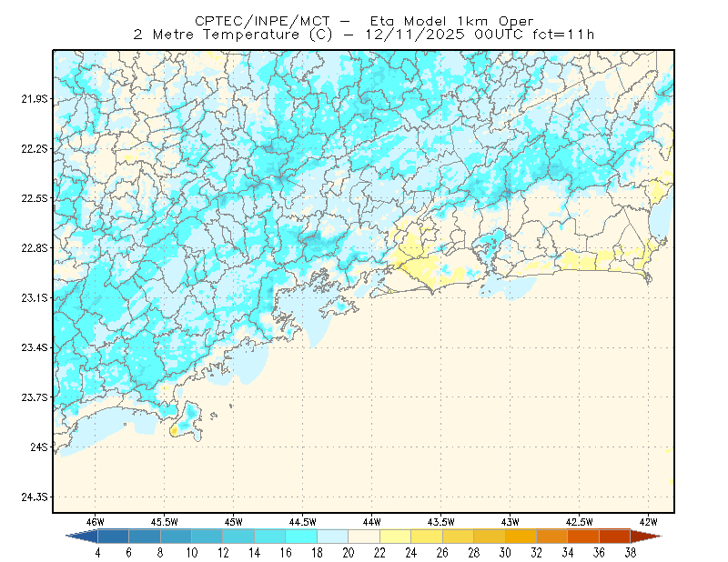The height and width of the screenshot is (562, 728).
Task: Click the 10-12 blue colorbar segment
Action: [207, 536]
